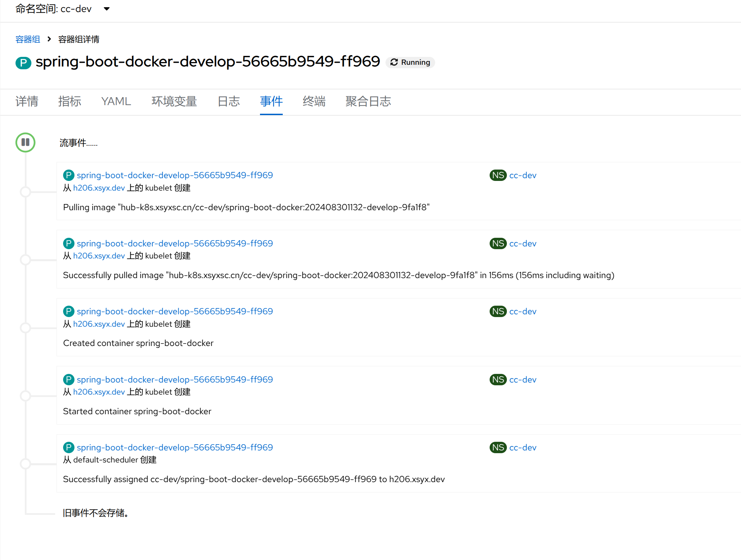
Task: Click the Pod icon beside the page title
Action: (x=23, y=63)
